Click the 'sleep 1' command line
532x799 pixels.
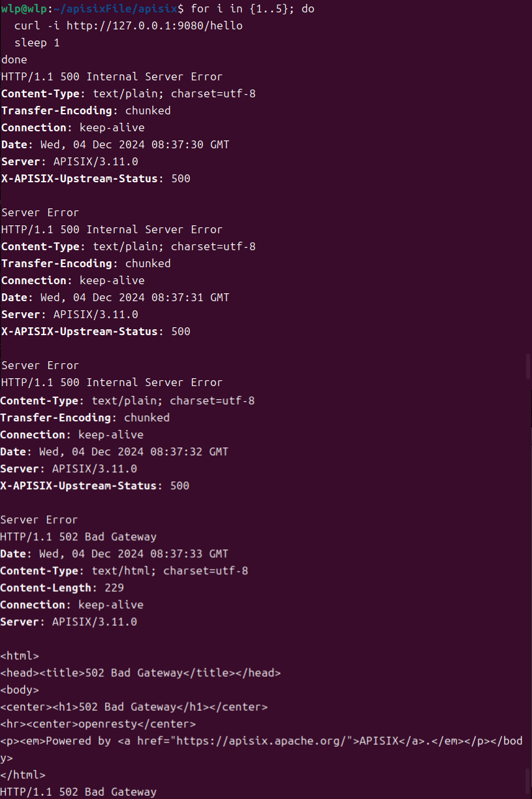click(38, 42)
